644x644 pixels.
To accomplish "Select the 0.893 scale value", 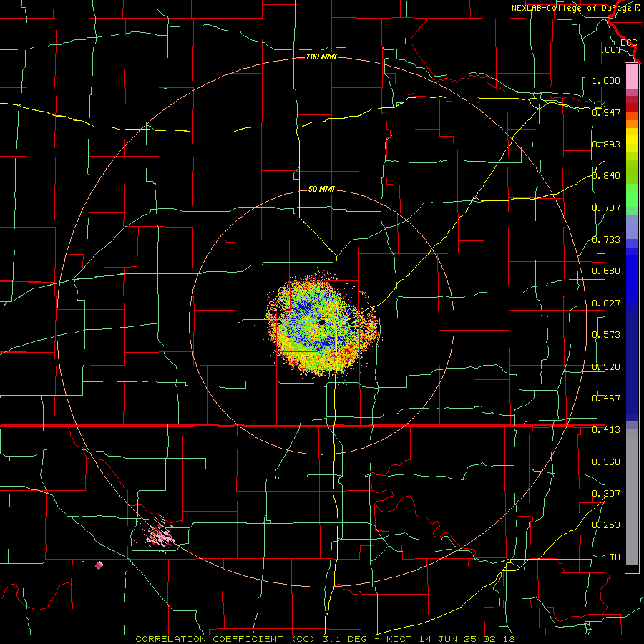I will point(606,144).
